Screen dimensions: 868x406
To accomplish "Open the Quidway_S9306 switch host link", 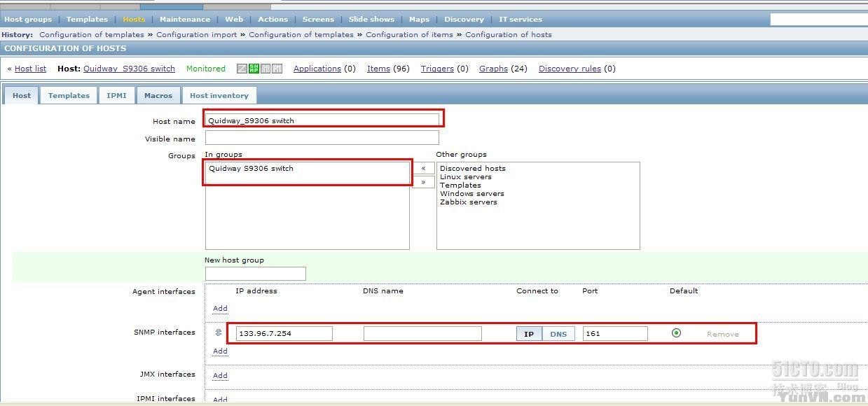I will pos(129,69).
